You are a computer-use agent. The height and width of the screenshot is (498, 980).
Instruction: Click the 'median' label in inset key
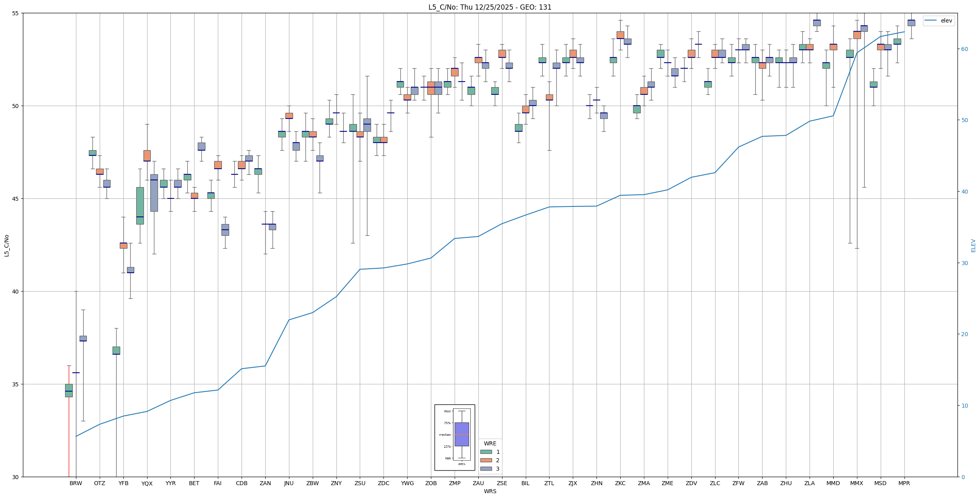445,435
